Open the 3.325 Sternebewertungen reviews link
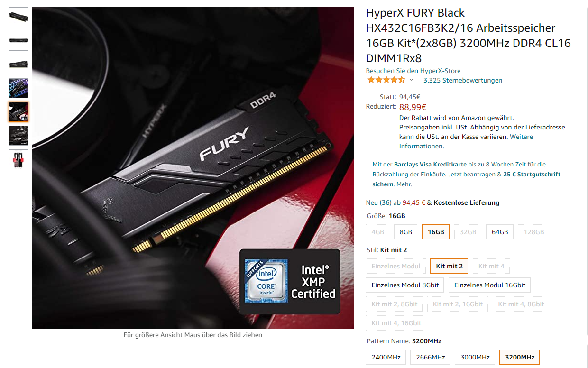This screenshot has height=368, width=588. (x=463, y=80)
